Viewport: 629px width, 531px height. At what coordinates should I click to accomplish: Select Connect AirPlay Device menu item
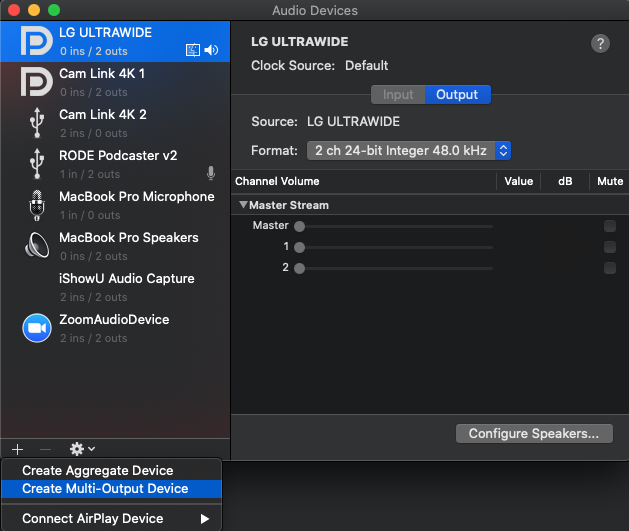tap(111, 519)
